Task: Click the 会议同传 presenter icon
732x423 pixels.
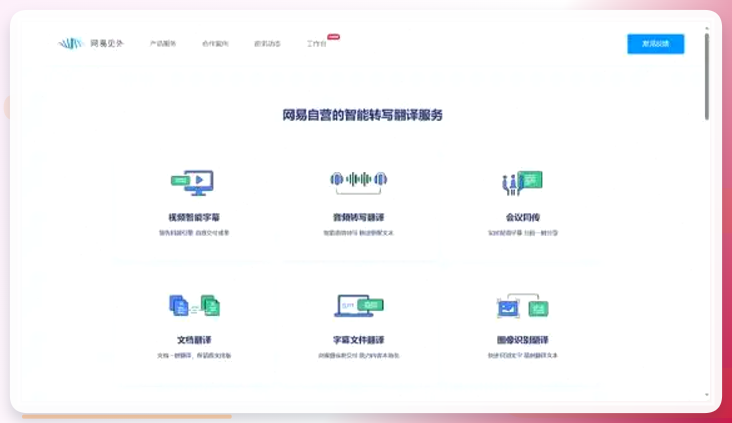Action: tap(522, 183)
